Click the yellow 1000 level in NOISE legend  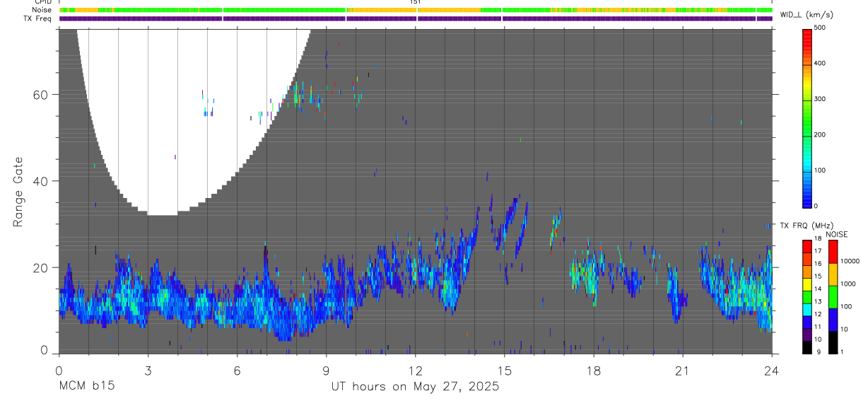[833, 274]
